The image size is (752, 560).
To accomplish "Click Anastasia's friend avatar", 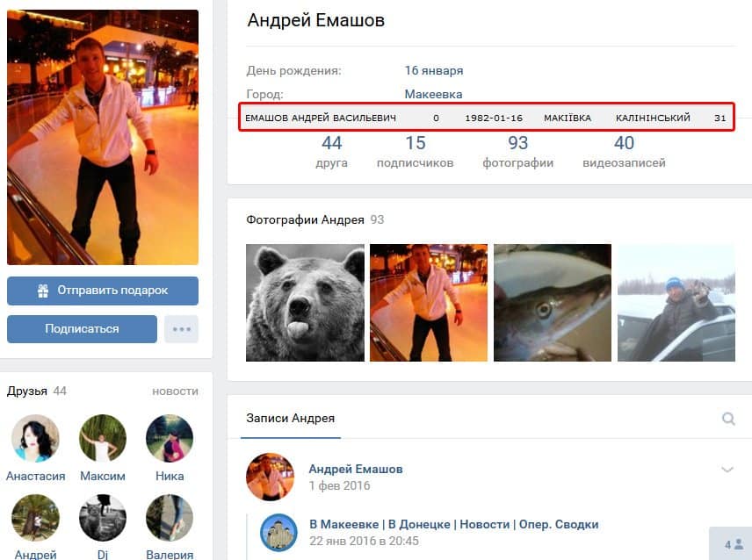I will 35,439.
